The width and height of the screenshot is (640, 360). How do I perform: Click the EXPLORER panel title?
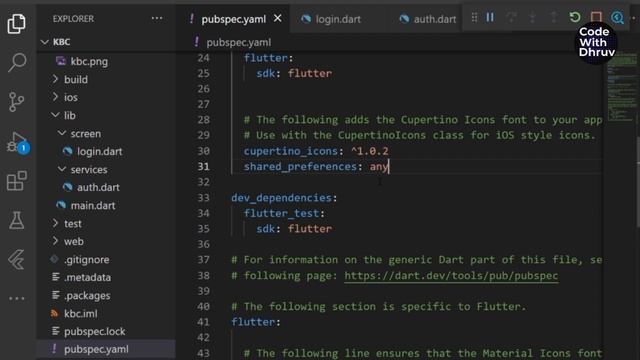pyautogui.click(x=73, y=19)
